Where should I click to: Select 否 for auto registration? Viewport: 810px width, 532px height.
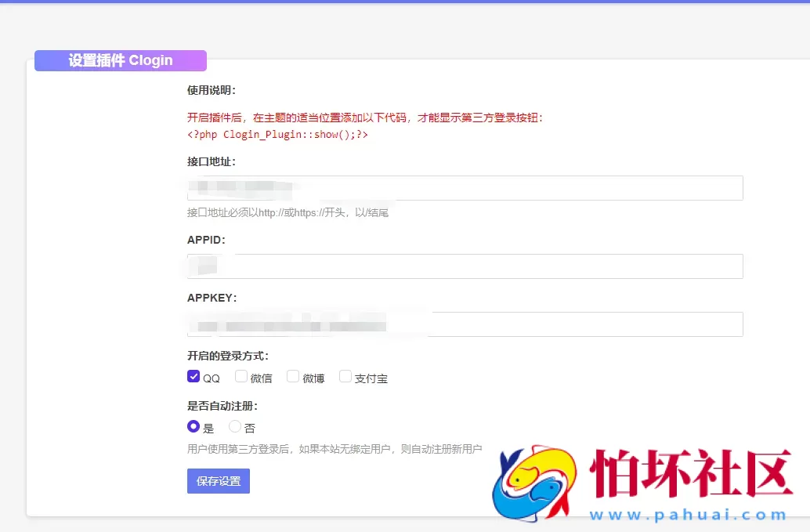click(234, 426)
